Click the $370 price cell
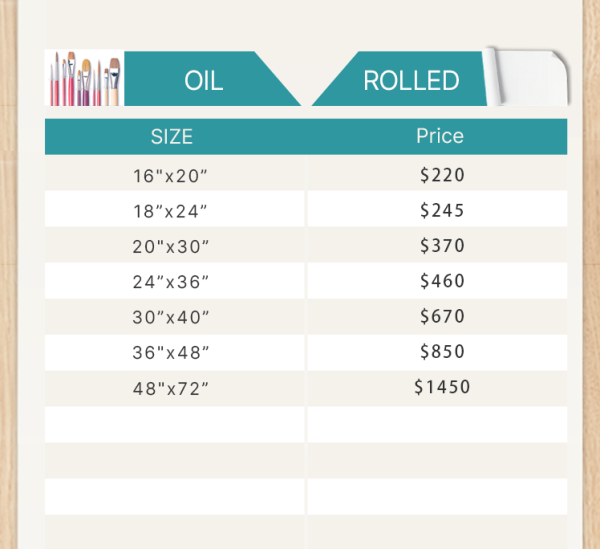600x549 pixels. coord(442,246)
